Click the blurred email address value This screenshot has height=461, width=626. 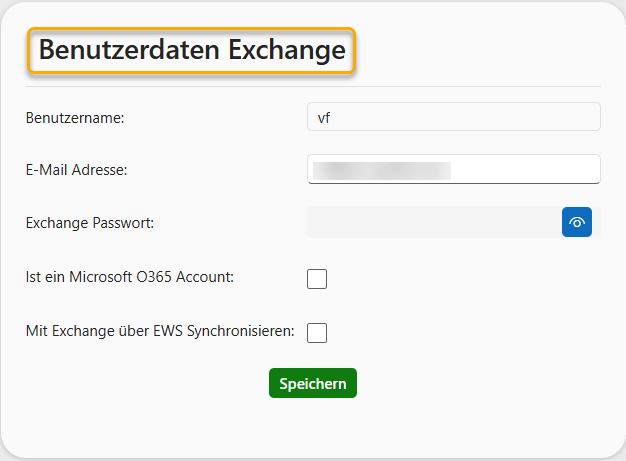point(381,171)
